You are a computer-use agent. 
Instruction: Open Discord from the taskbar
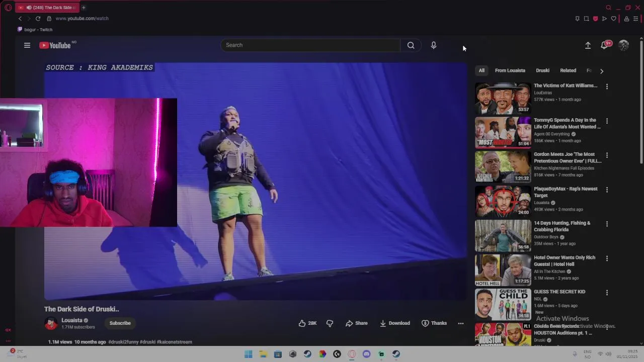(x=366, y=354)
